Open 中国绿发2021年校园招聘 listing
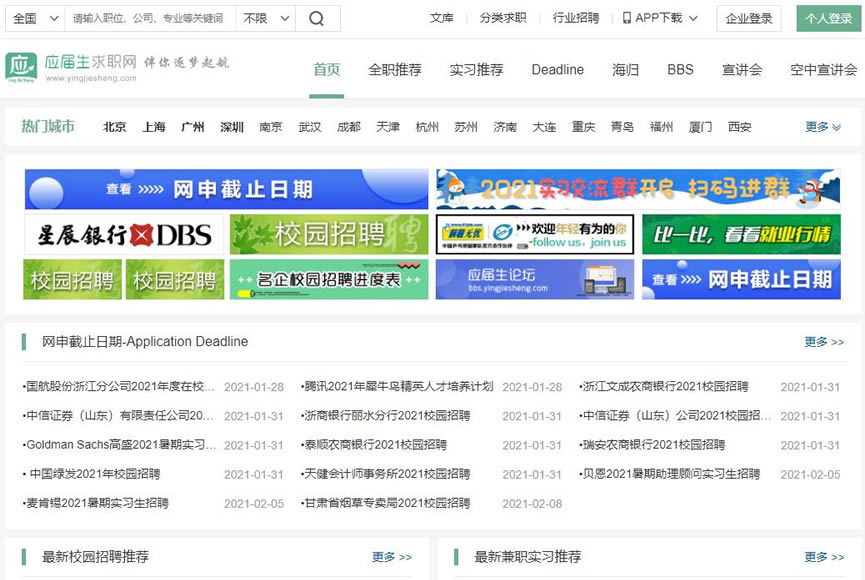865x580 pixels. [x=92, y=474]
